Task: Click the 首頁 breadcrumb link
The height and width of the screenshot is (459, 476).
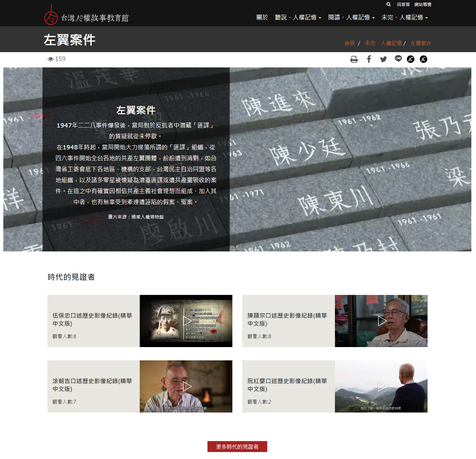Action: (x=350, y=43)
